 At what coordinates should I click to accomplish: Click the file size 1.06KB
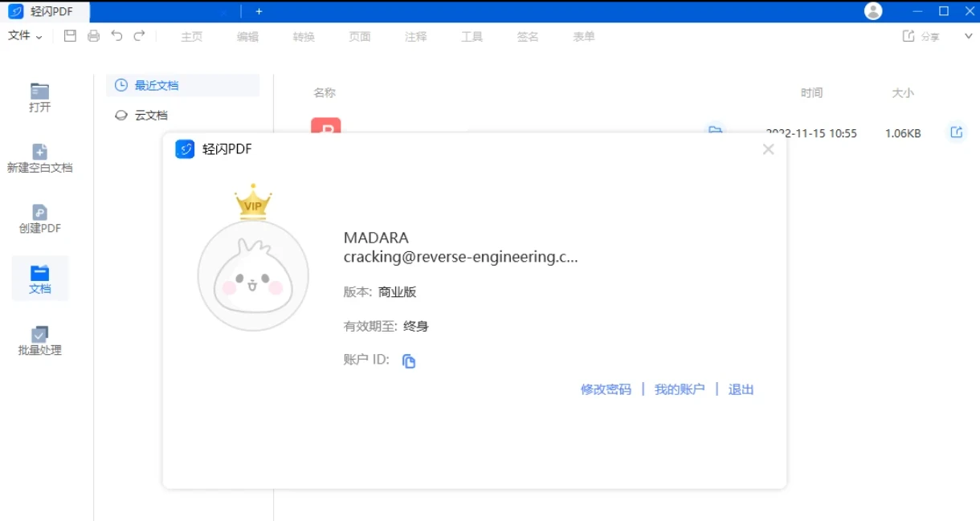click(x=903, y=133)
